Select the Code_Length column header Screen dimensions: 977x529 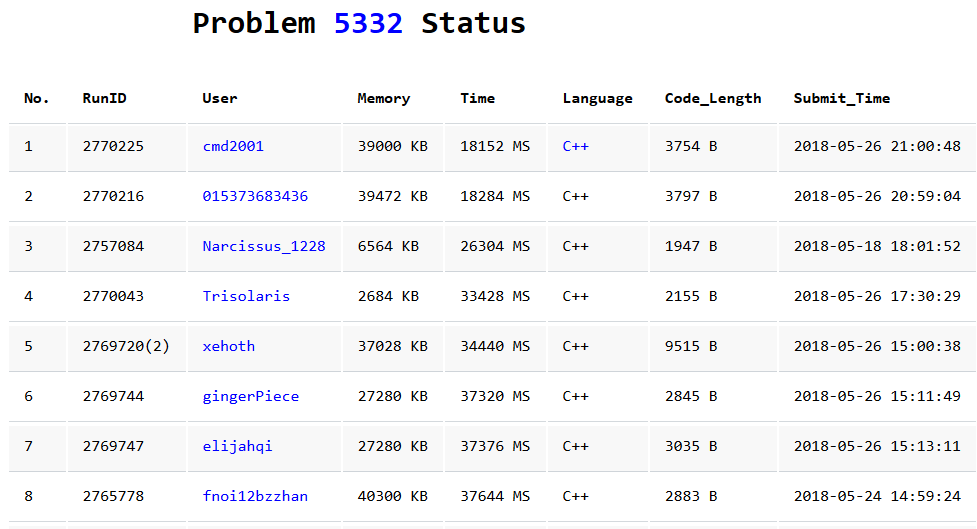[713, 98]
